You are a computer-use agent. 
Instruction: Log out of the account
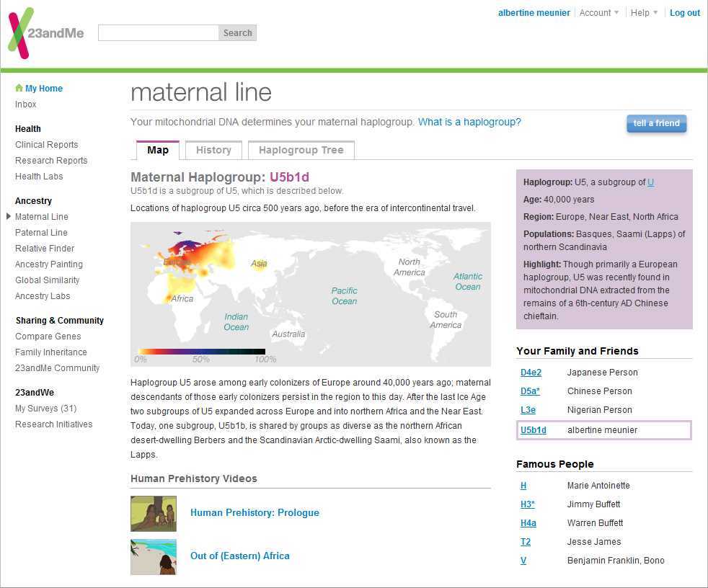685,13
